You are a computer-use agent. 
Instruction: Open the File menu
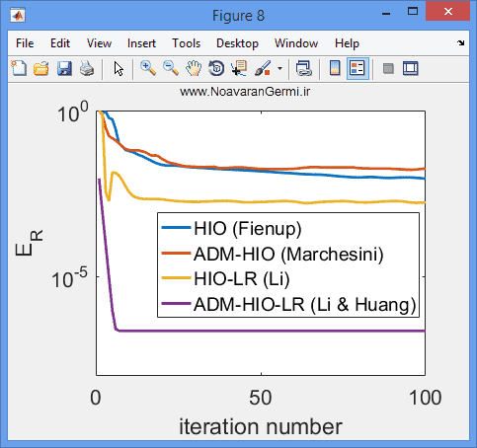click(x=25, y=43)
